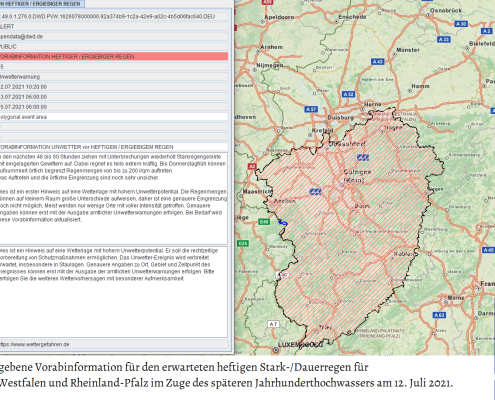Viewport: 495px width, 400px height.
Task: Click the ALERT message type field
Action: 114,26
